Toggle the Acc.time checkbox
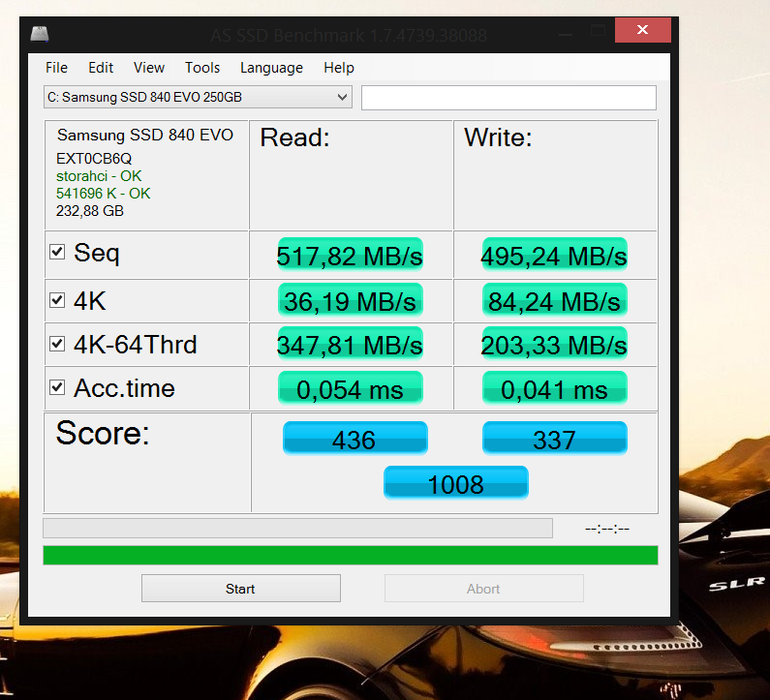This screenshot has height=700, width=770. point(58,388)
